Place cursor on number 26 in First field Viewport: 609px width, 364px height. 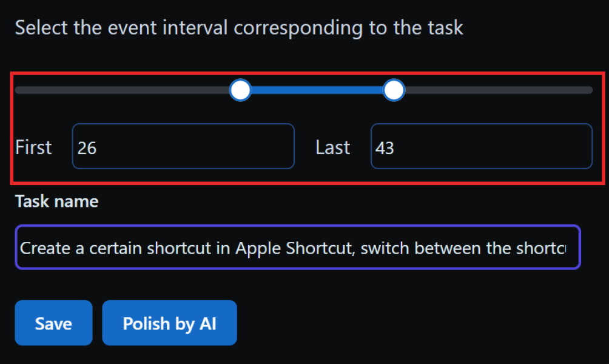click(x=87, y=147)
